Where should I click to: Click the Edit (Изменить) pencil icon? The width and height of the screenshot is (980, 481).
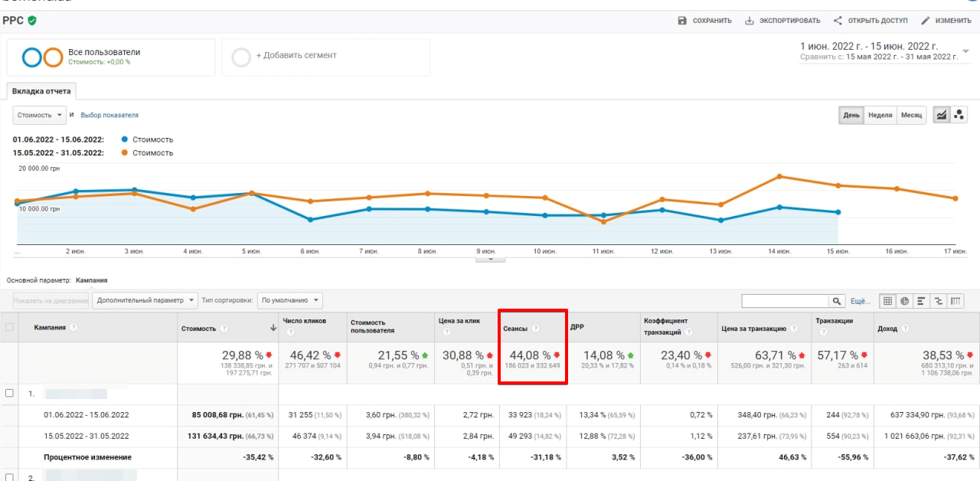click(926, 21)
